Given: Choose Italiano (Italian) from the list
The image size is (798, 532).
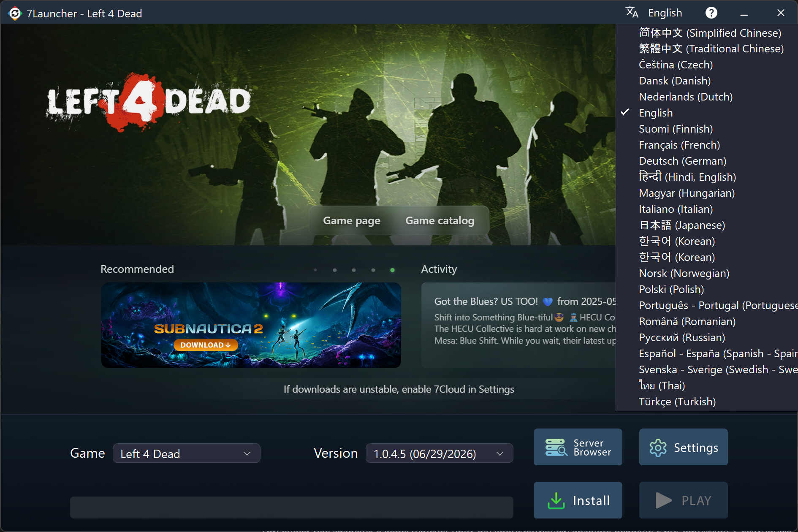Looking at the screenshot, I should pyautogui.click(x=707, y=209).
